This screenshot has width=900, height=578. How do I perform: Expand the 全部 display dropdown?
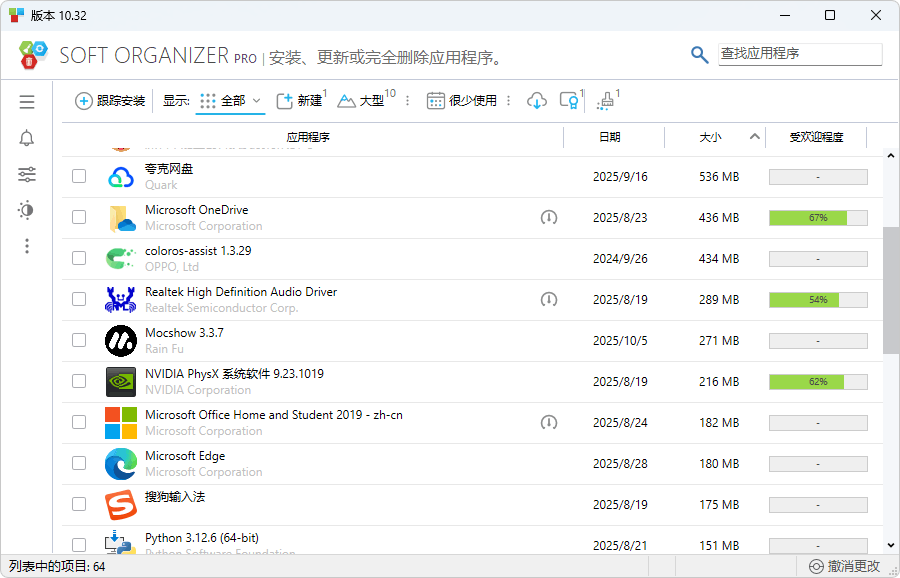point(231,100)
